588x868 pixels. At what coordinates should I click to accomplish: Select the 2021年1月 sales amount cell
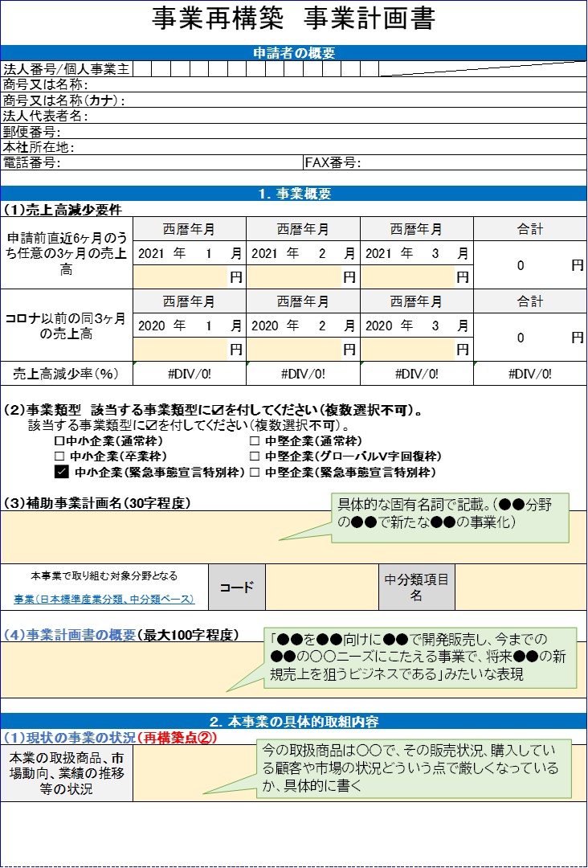[181, 276]
